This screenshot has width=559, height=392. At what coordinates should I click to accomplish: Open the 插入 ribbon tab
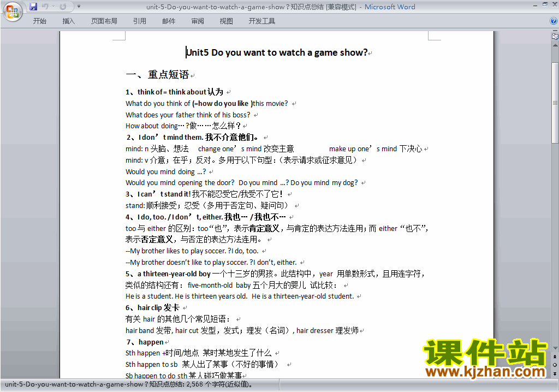(x=68, y=21)
